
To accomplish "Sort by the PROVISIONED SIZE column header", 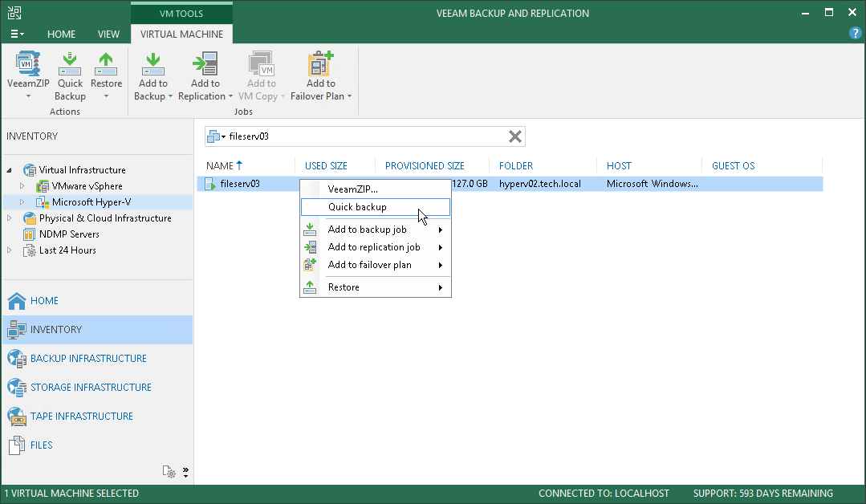I will pos(425,165).
